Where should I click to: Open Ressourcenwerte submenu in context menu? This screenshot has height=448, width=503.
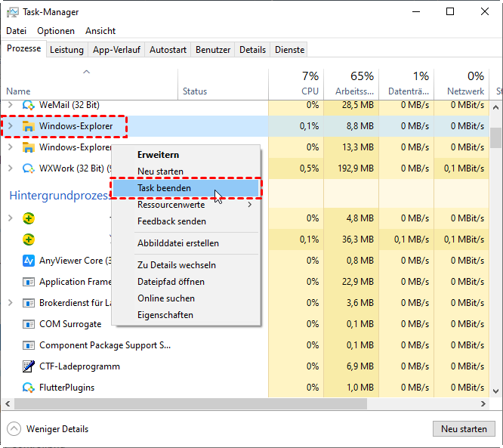(171, 205)
